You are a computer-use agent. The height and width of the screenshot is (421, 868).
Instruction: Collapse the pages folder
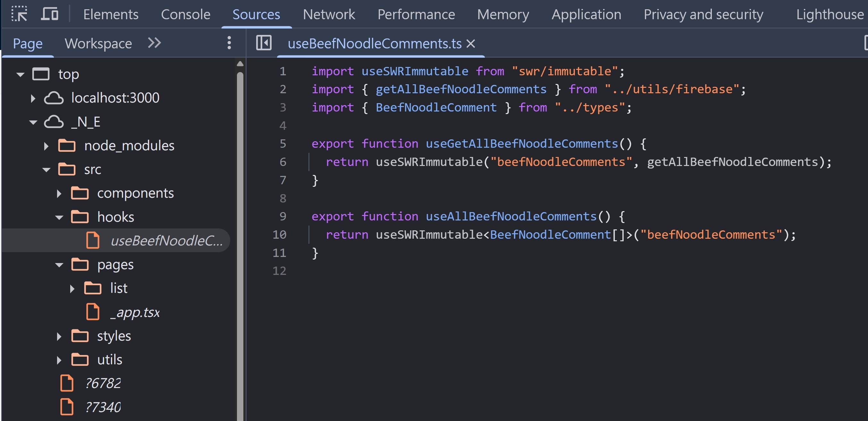[59, 265]
